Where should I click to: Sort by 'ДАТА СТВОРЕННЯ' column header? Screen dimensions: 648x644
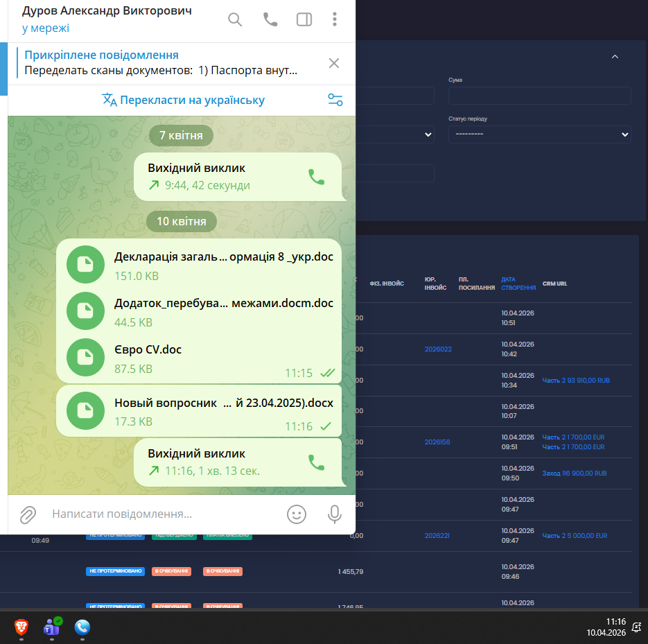(518, 284)
